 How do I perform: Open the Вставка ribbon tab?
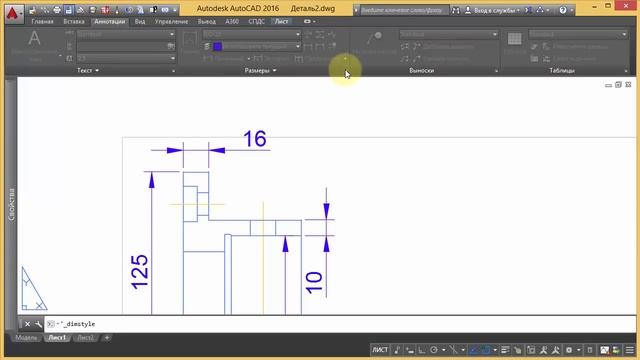(74, 22)
